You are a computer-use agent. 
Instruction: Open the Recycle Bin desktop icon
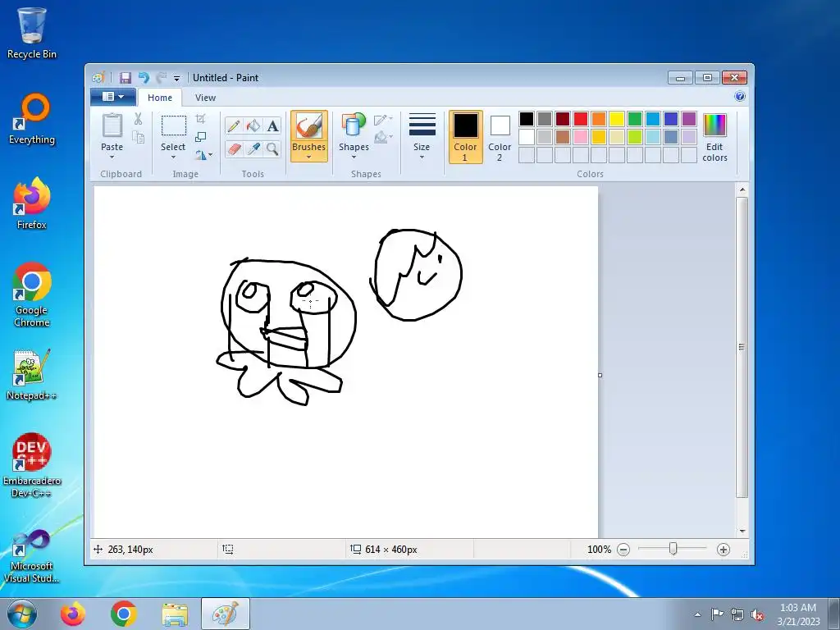(32, 33)
